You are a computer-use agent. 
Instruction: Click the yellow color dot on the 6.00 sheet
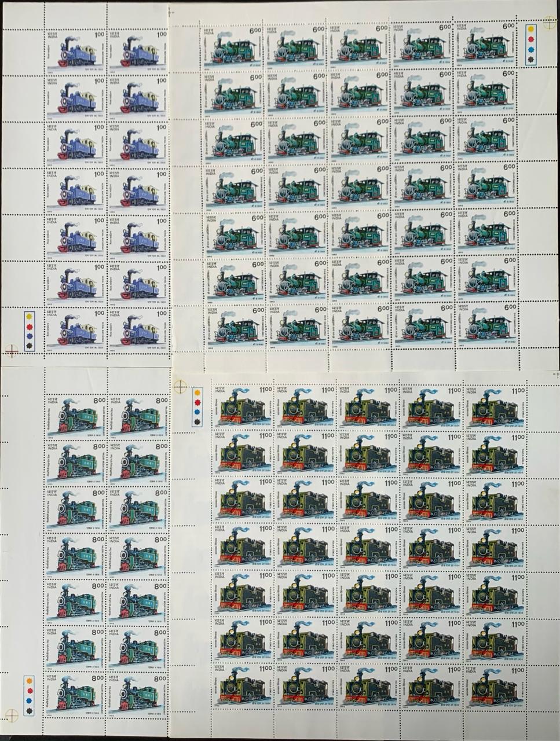531,29
